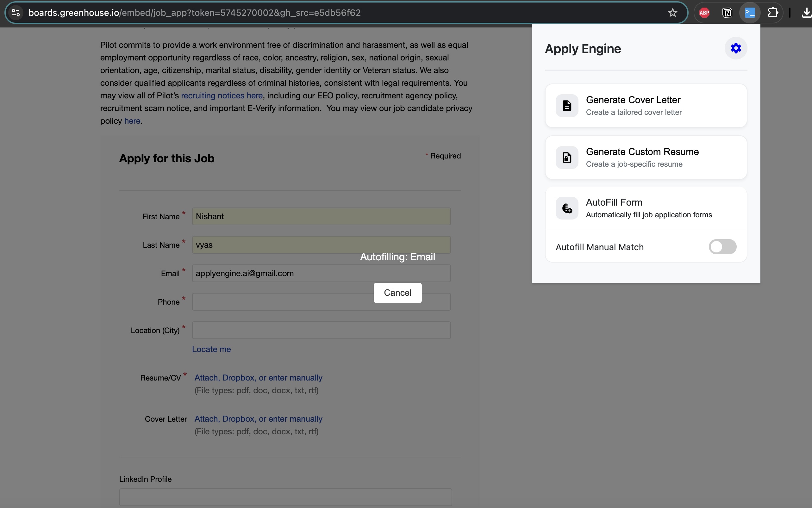Image resolution: width=812 pixels, height=508 pixels.
Task: Click the Create a tailored cover letter text
Action: (634, 112)
